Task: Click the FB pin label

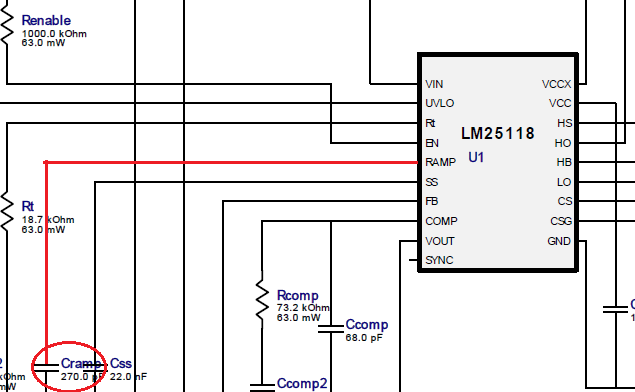Action: [432, 201]
